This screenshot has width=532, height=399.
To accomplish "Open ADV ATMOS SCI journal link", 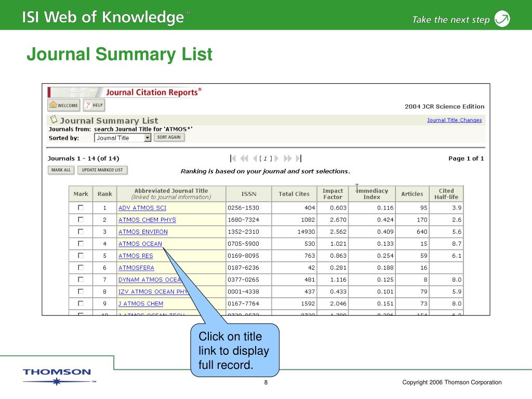I will pos(142,208).
